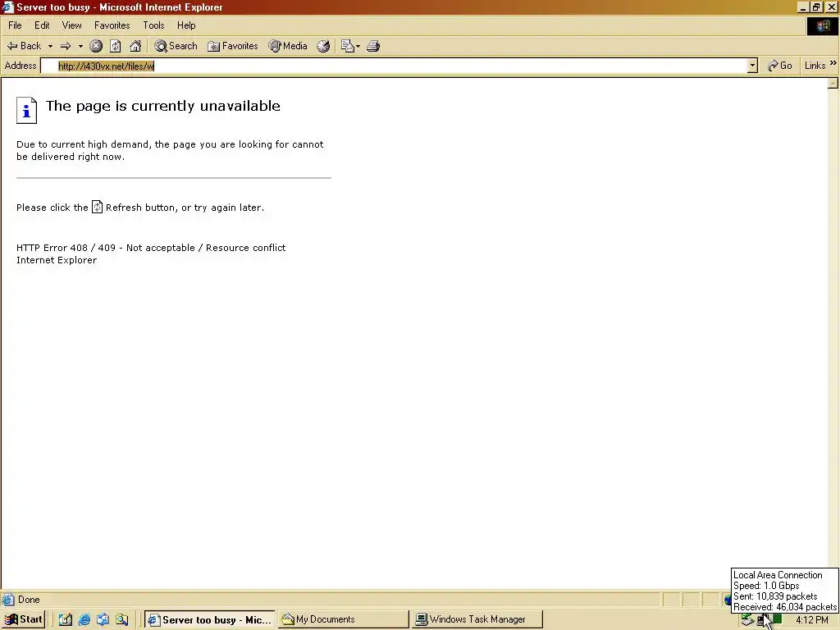Click the Edit page toolbar icon

tap(348, 46)
